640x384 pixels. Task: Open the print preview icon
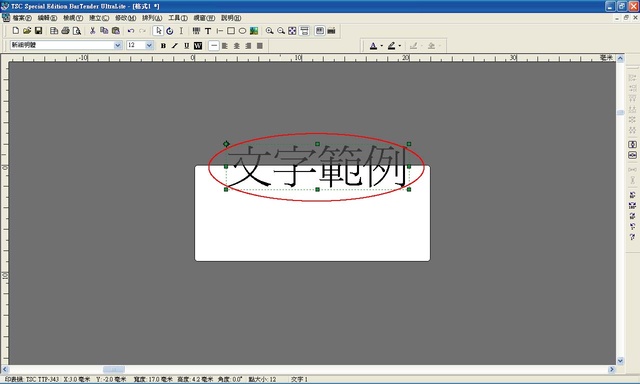point(77,31)
